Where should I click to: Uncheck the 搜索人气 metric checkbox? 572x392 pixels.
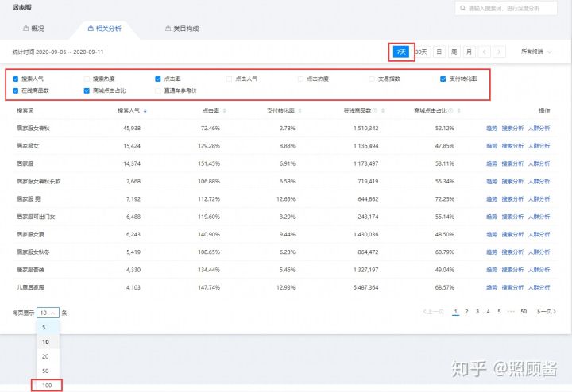(x=15, y=79)
